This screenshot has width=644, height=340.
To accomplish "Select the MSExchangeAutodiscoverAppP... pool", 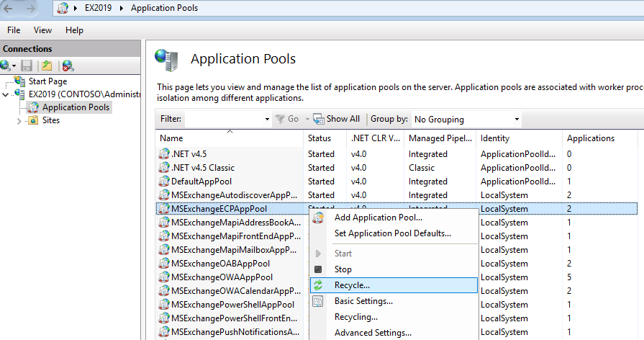I will 234,195.
